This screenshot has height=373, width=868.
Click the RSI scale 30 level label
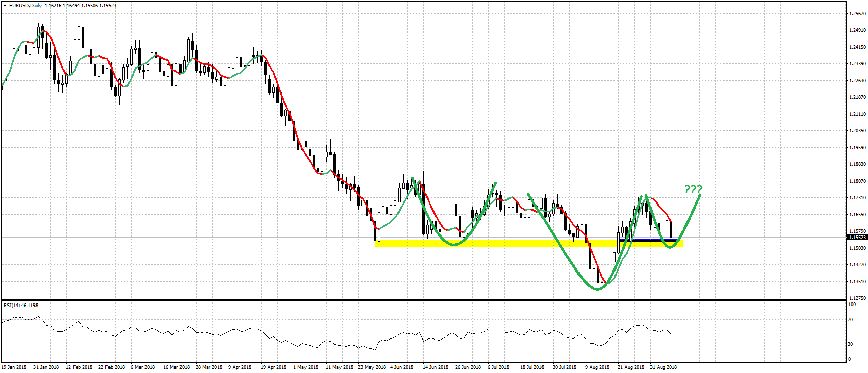point(851,344)
